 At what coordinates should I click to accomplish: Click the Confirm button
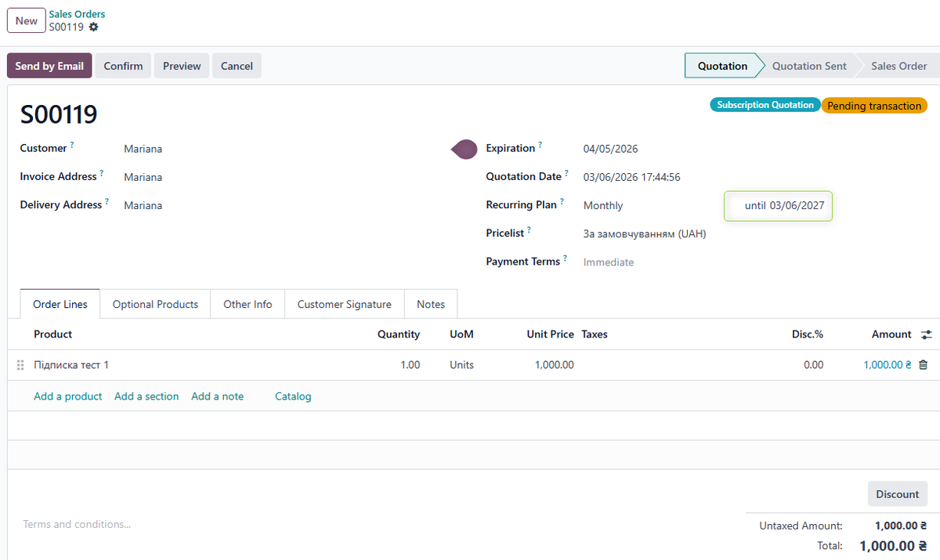click(x=123, y=66)
